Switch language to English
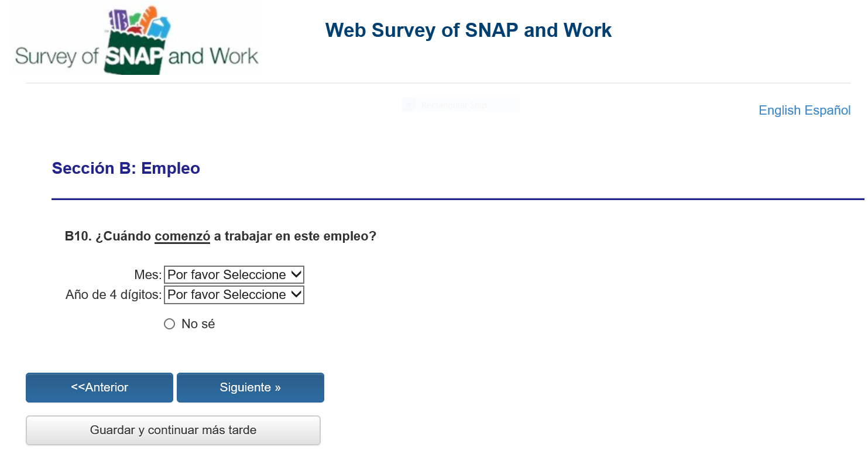 [x=780, y=111]
